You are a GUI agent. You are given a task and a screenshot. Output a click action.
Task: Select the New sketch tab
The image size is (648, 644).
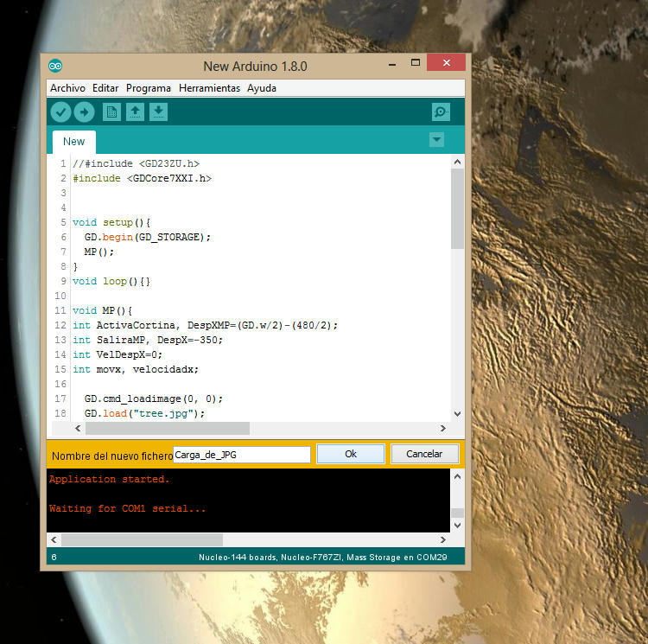point(74,142)
